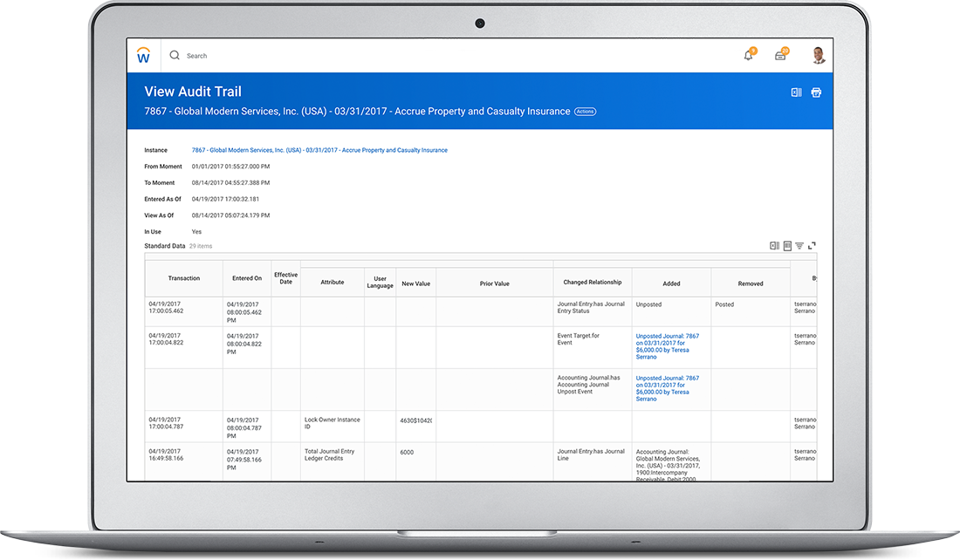960x560 pixels.
Task: Open the table column chooser icon
Action: tap(787, 245)
